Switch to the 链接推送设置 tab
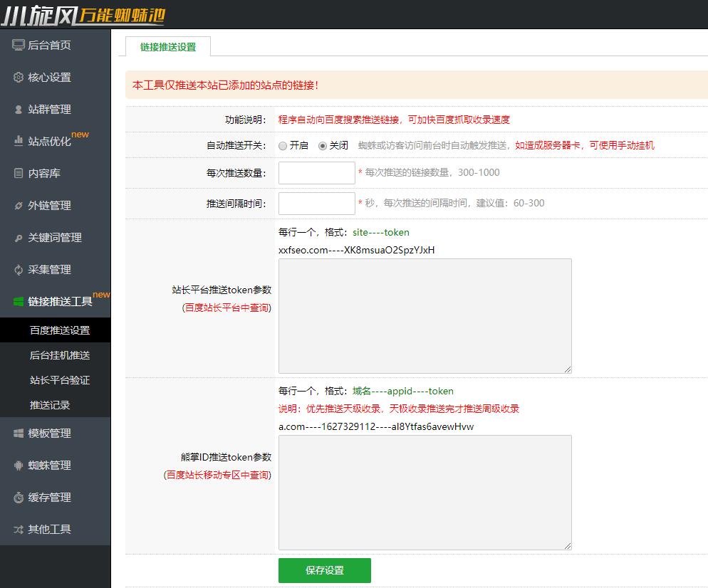Image resolution: width=708 pixels, height=588 pixels. [168, 47]
